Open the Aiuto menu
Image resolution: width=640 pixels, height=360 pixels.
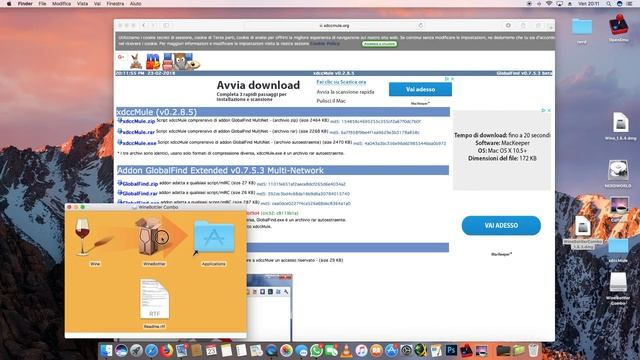(135, 4)
